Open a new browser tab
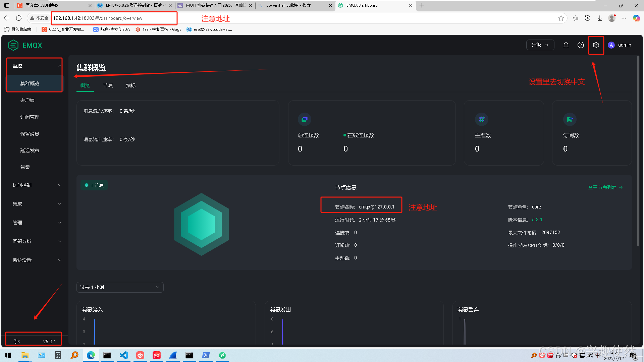 pyautogui.click(x=422, y=5)
